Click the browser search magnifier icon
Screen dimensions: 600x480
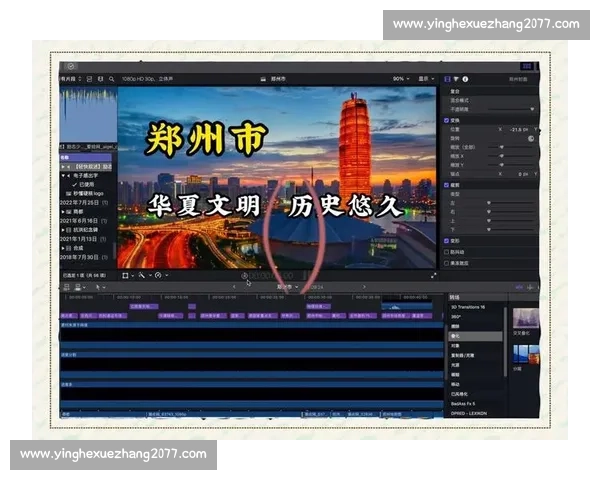[111, 79]
